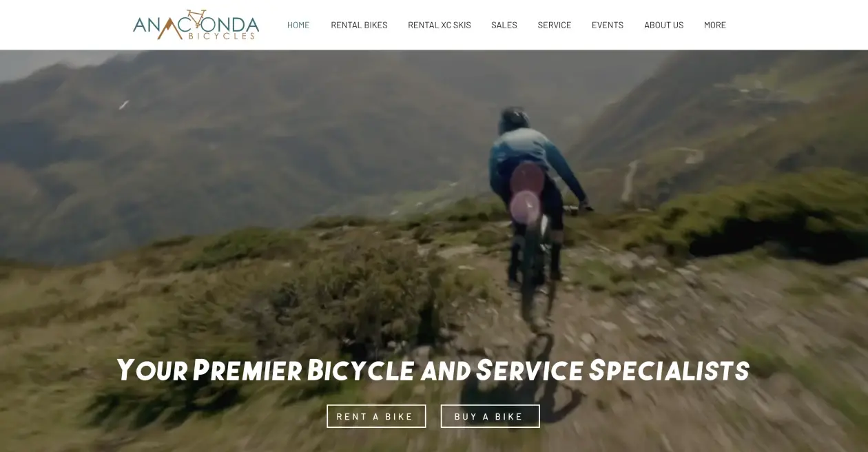Click the word Specialists in the headline
This screenshot has width=868, height=452.
(669, 370)
